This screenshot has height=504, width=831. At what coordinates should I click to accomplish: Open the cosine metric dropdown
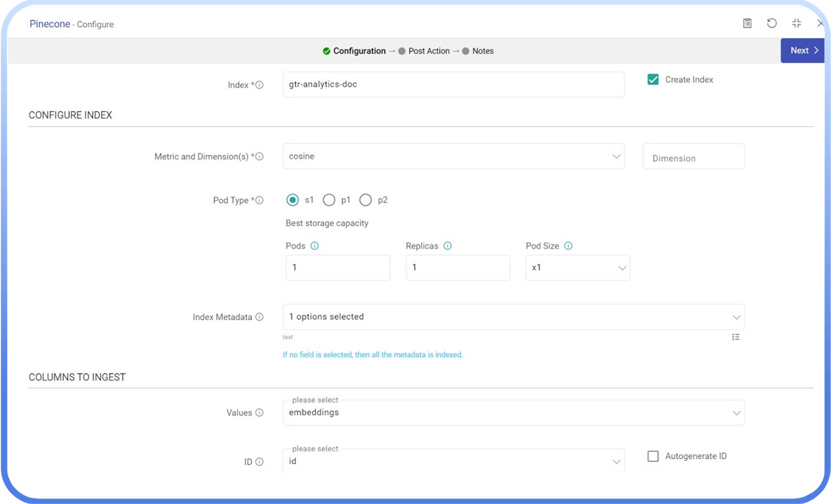pyautogui.click(x=453, y=156)
